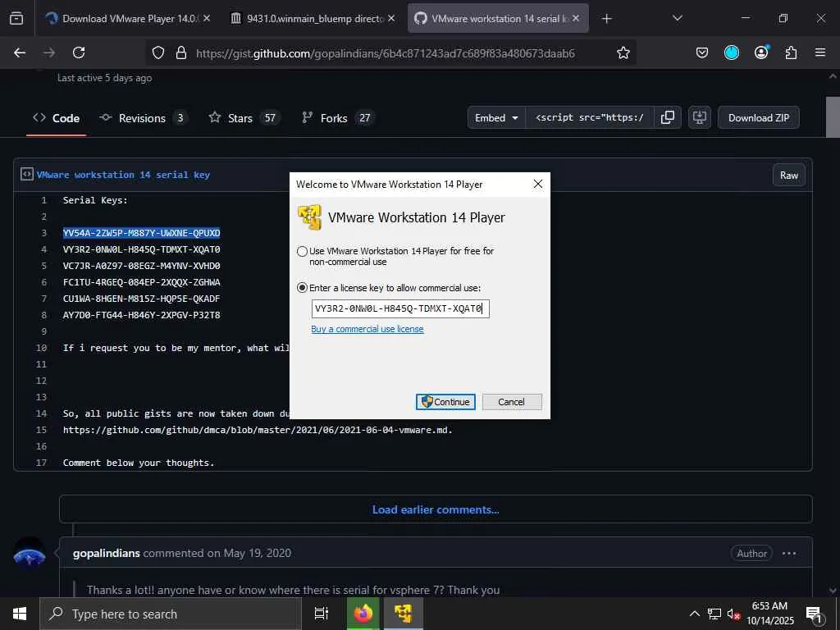
Task: Click the Firefox forward arrow
Action: [49, 52]
